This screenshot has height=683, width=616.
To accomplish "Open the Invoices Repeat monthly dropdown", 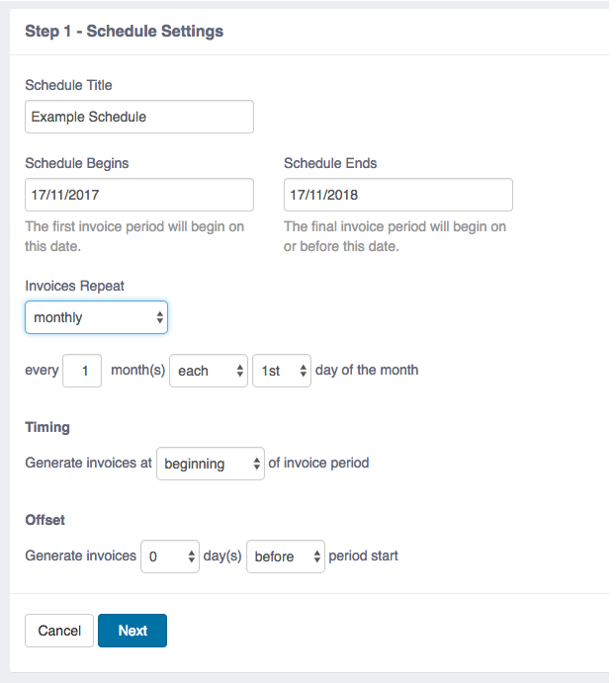I will tap(96, 317).
